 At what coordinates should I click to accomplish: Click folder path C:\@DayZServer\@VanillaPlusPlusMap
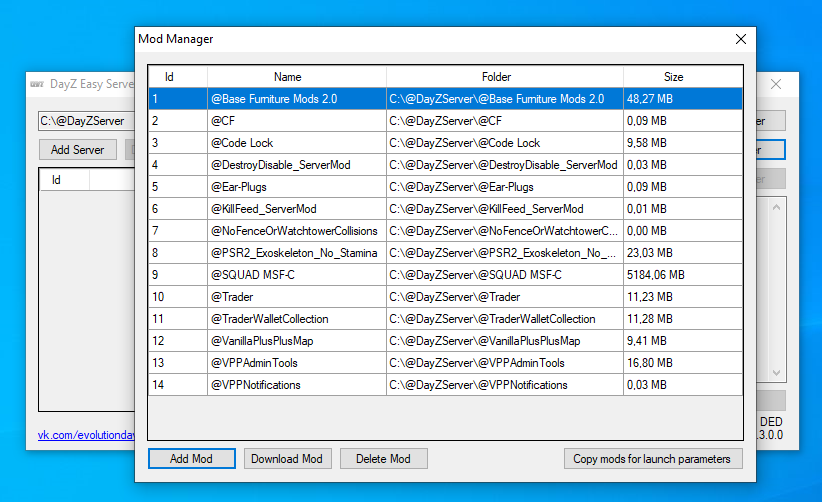tap(505, 341)
